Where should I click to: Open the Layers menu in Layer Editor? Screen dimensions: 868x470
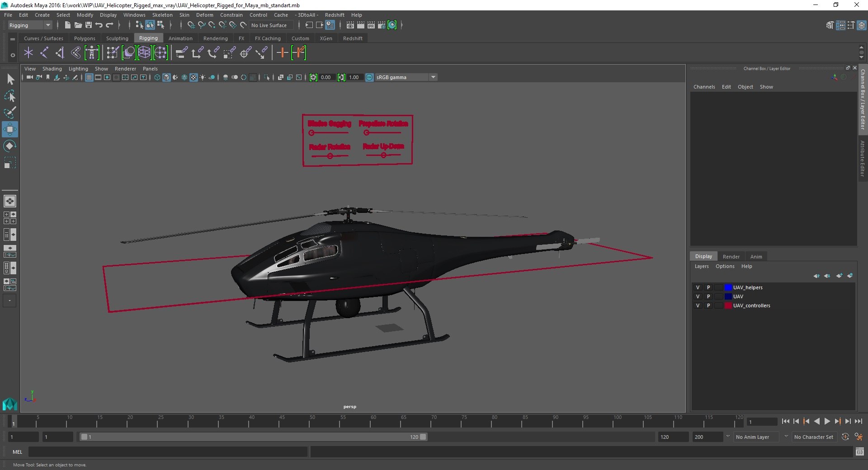[x=702, y=266]
